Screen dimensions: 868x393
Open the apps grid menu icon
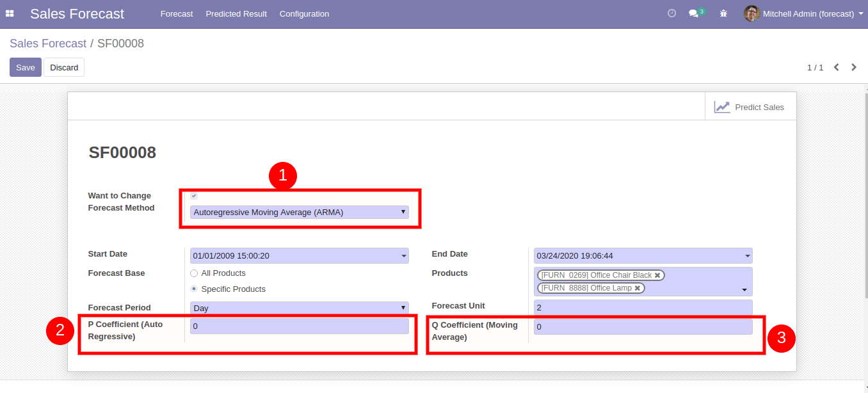[x=10, y=13]
